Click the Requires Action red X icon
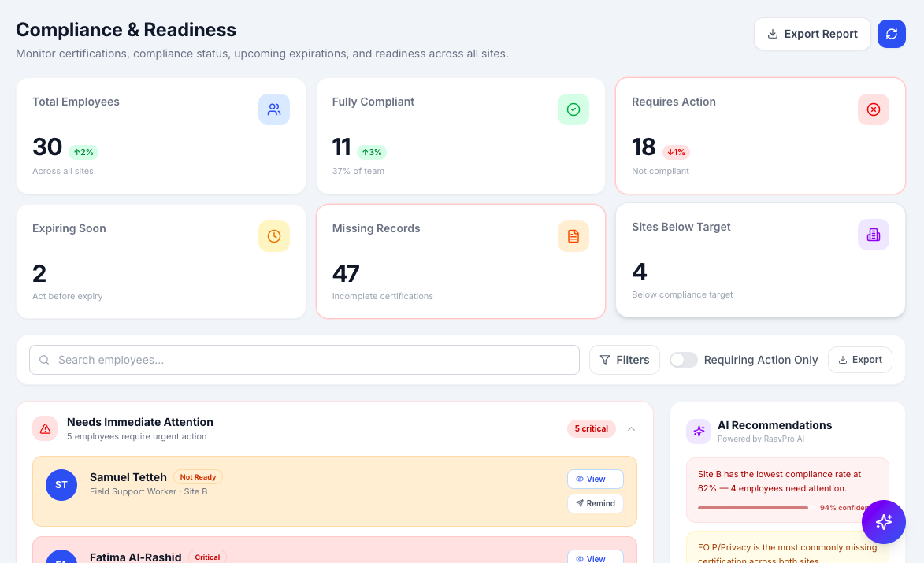Image resolution: width=924 pixels, height=563 pixels. point(874,109)
